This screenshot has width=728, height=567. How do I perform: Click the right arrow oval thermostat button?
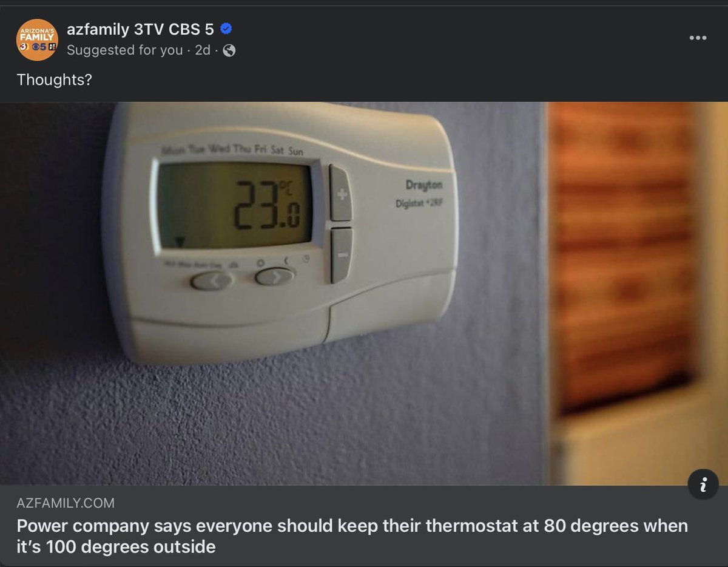274,276
